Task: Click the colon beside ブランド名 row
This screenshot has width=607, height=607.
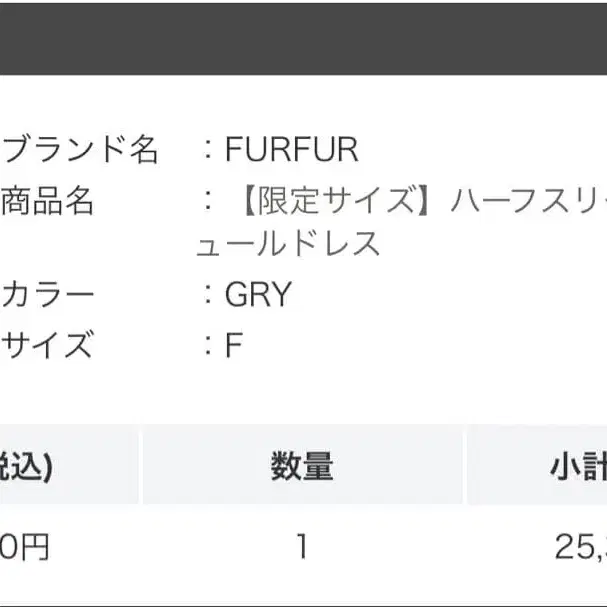Action: pos(208,149)
